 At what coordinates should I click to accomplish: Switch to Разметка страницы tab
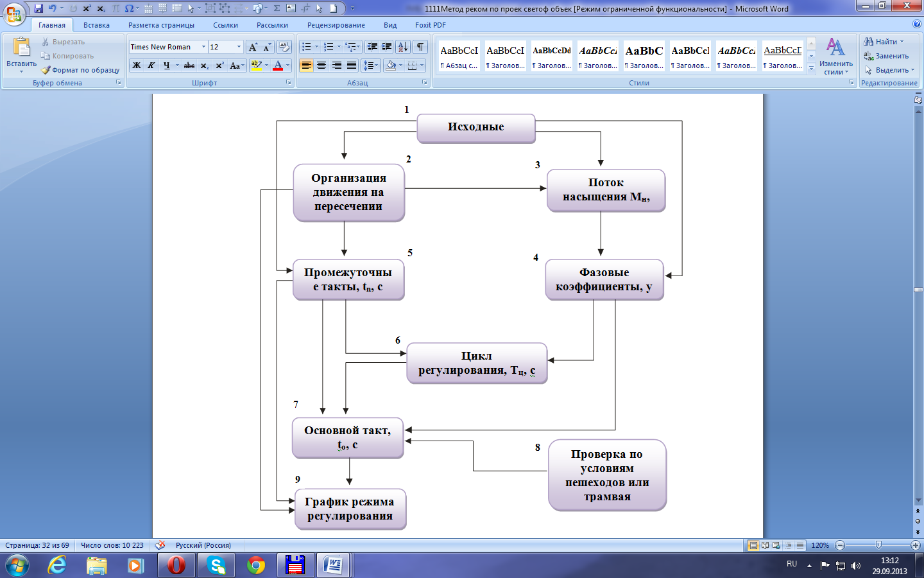[x=161, y=25]
